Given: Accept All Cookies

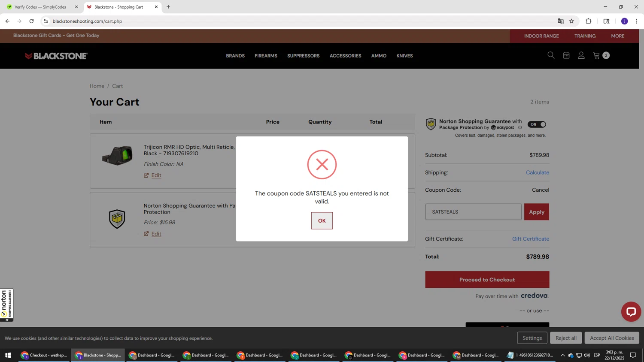Looking at the screenshot, I should click(611, 338).
